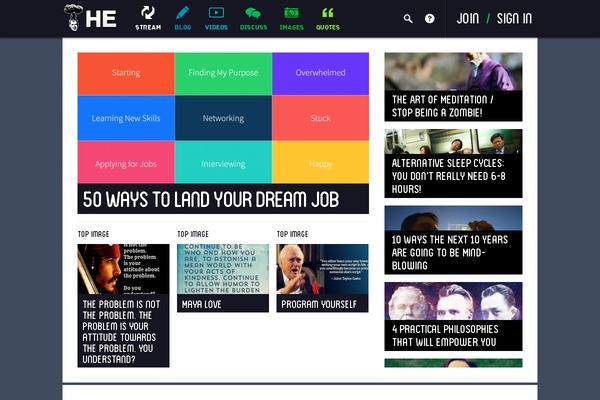Open the Program Yourself quote image
The image size is (600, 400).
click(x=322, y=269)
